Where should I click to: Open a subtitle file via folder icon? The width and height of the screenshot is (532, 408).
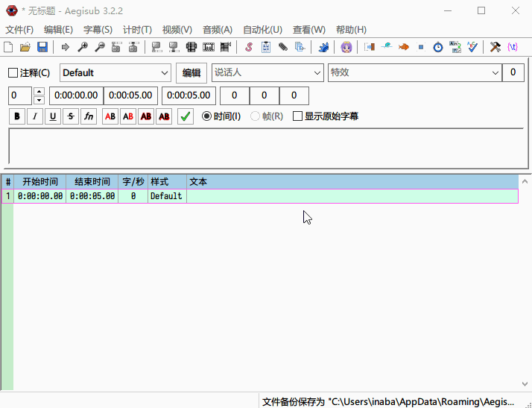coord(25,47)
